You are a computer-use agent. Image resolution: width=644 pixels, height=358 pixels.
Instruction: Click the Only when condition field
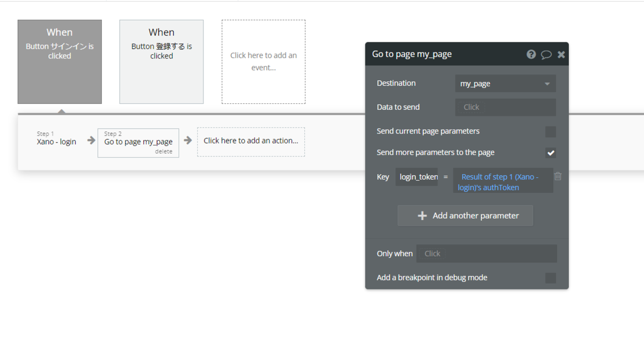tap(487, 253)
